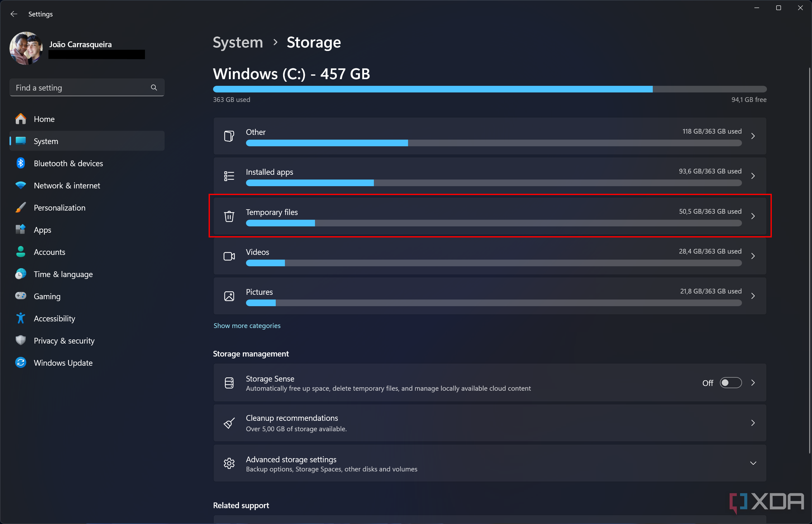
Task: Click Show more categories link
Action: pos(247,325)
